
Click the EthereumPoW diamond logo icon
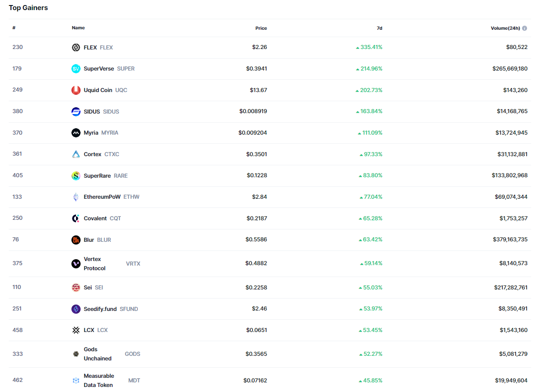click(76, 197)
